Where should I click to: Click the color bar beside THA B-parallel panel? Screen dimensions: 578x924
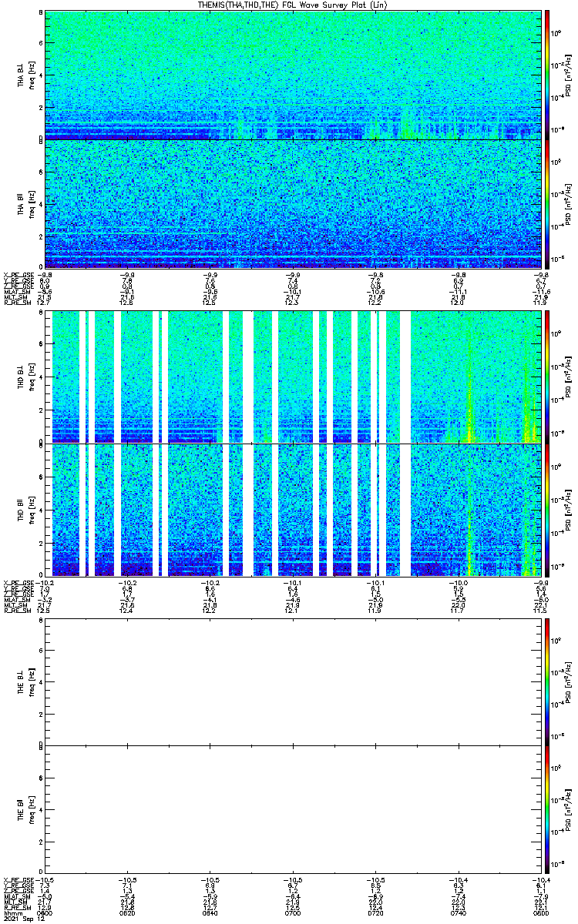pyautogui.click(x=547, y=203)
